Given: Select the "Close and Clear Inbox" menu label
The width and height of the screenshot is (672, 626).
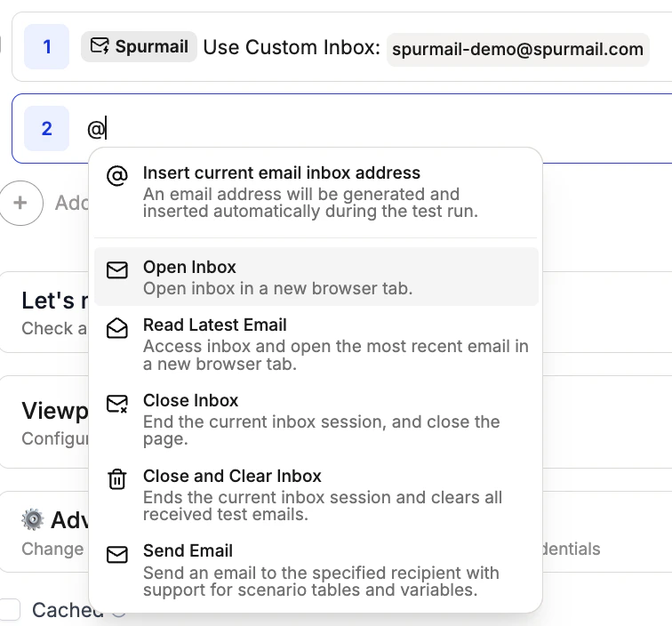Looking at the screenshot, I should tap(232, 476).
